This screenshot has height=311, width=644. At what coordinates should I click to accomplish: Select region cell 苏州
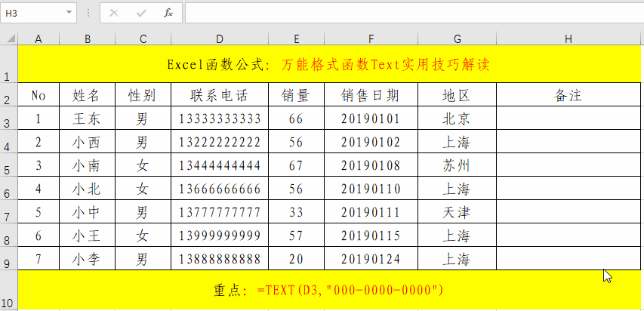click(x=457, y=165)
